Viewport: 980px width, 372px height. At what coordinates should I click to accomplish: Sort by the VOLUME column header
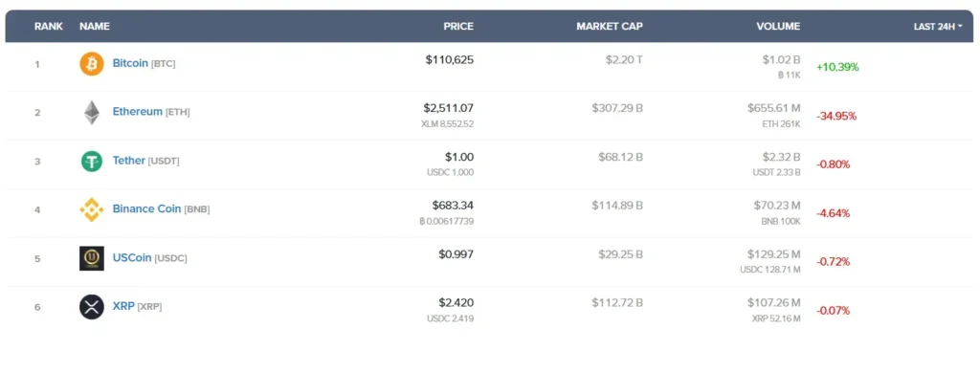coord(778,26)
